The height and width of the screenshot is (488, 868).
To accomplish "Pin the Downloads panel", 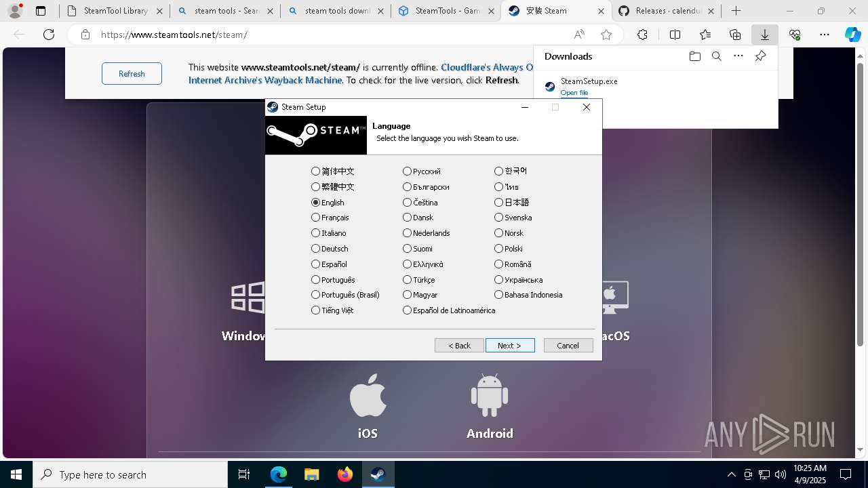I will (761, 56).
